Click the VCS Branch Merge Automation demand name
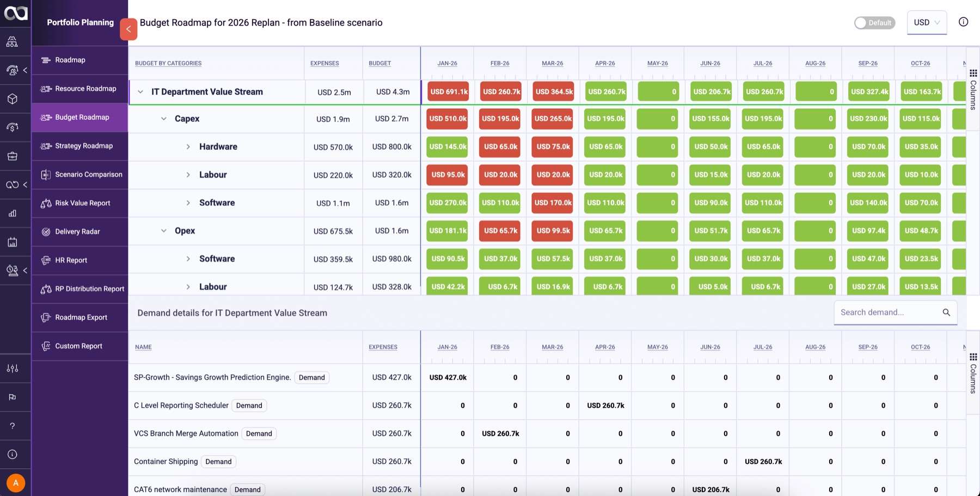The image size is (980, 496). 186,434
